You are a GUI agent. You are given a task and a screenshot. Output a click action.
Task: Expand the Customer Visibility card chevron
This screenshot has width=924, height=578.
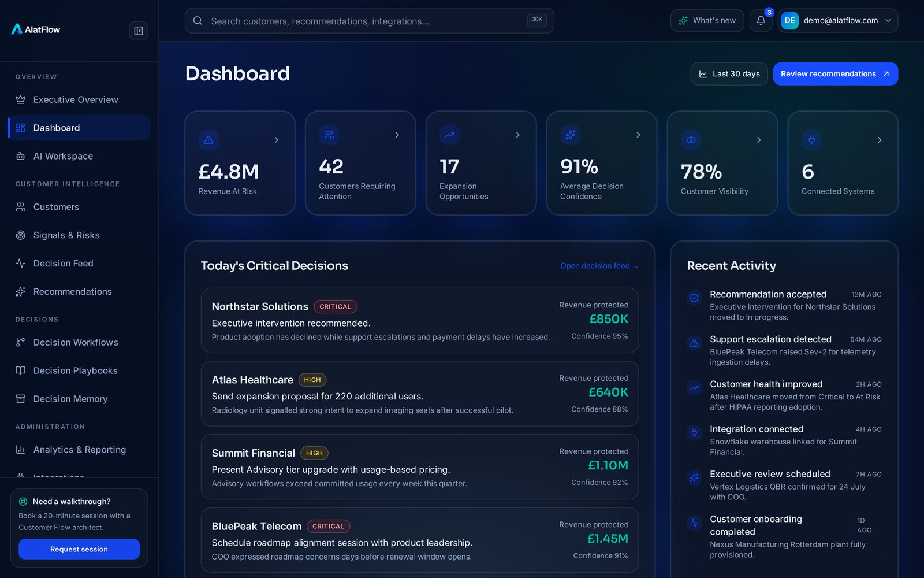(x=759, y=140)
